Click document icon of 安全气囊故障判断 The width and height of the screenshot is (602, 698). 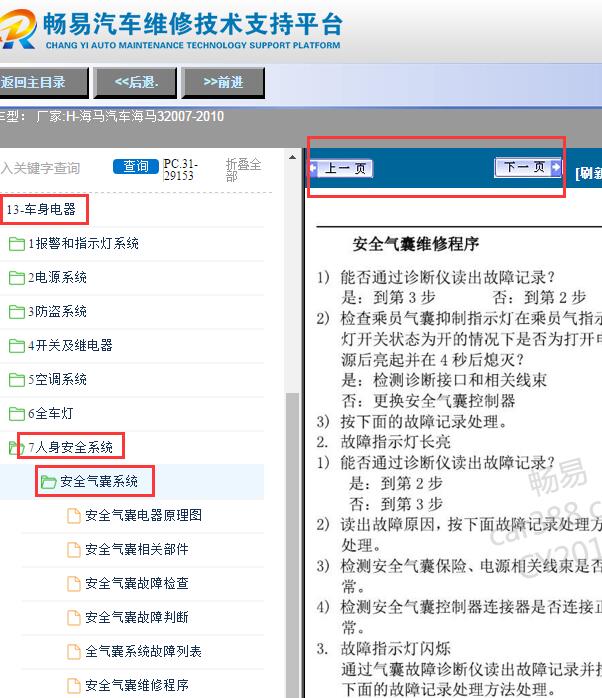coord(73,617)
